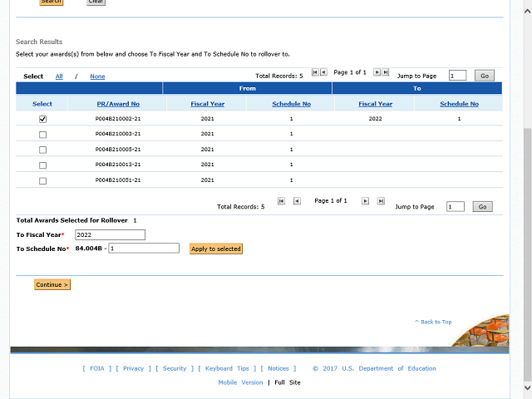Click previous page icon in bottom pager
The image size is (532, 399).
[x=297, y=201]
